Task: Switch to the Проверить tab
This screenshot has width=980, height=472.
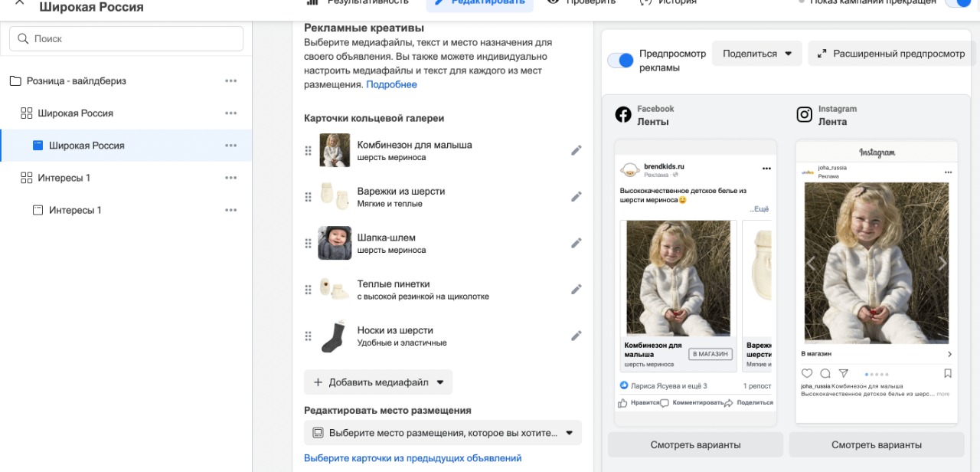Action: pos(581,2)
